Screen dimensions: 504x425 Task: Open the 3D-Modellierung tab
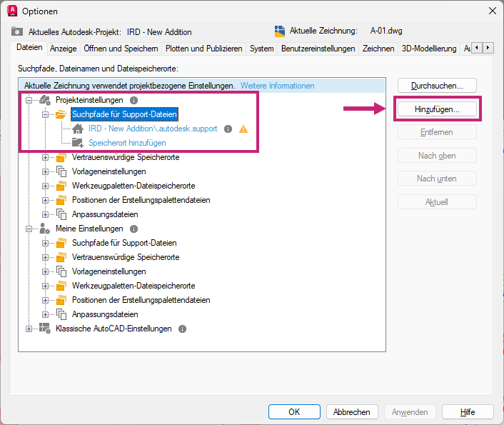point(429,49)
